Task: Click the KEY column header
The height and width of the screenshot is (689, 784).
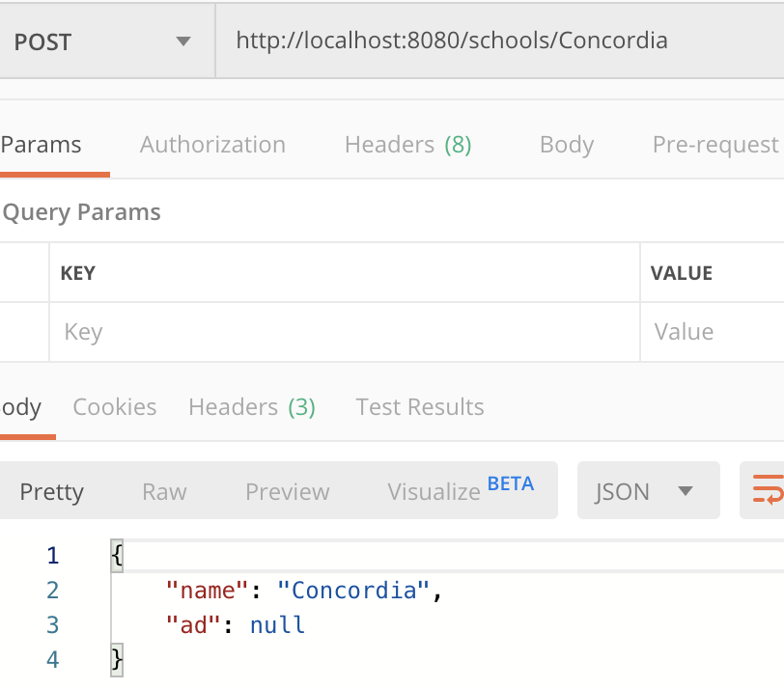Action: pyautogui.click(x=78, y=273)
